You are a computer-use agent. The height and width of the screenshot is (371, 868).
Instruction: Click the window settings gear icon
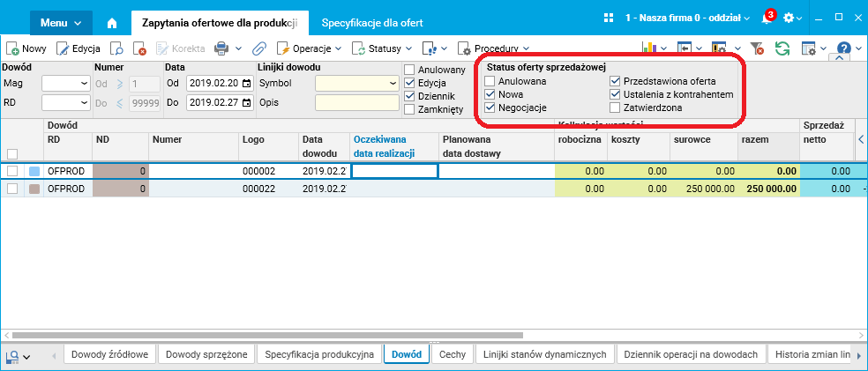click(x=809, y=48)
